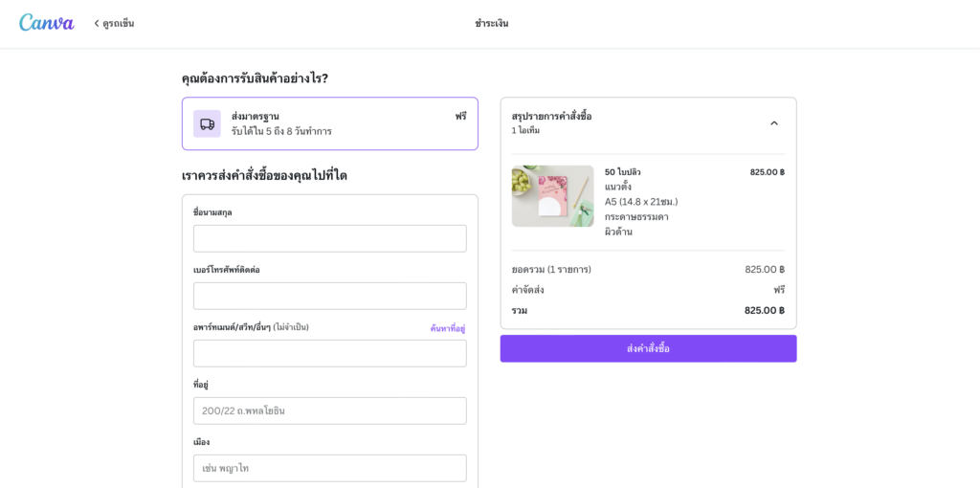The width and height of the screenshot is (980, 488).
Task: Click the bold รวม total amount
Action: tap(765, 311)
